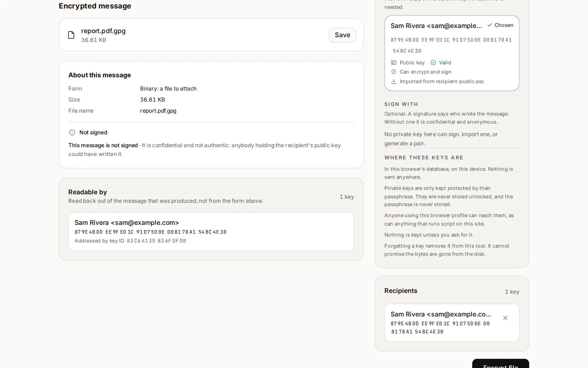Click the green Valid check icon
Viewport: 588px width, 368px height.
[433, 63]
